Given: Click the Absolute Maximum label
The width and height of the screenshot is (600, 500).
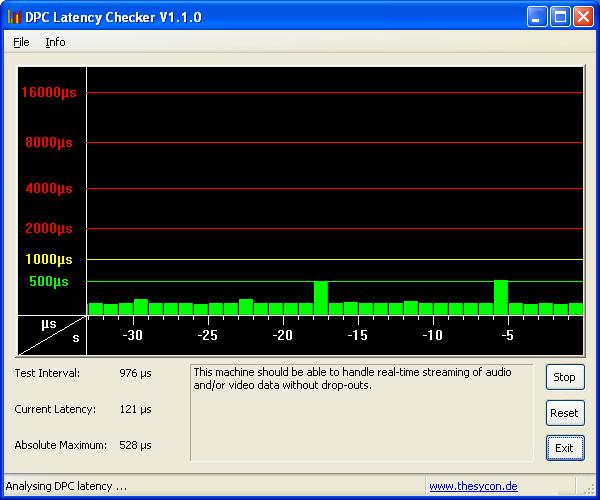Looking at the screenshot, I should [x=60, y=445].
